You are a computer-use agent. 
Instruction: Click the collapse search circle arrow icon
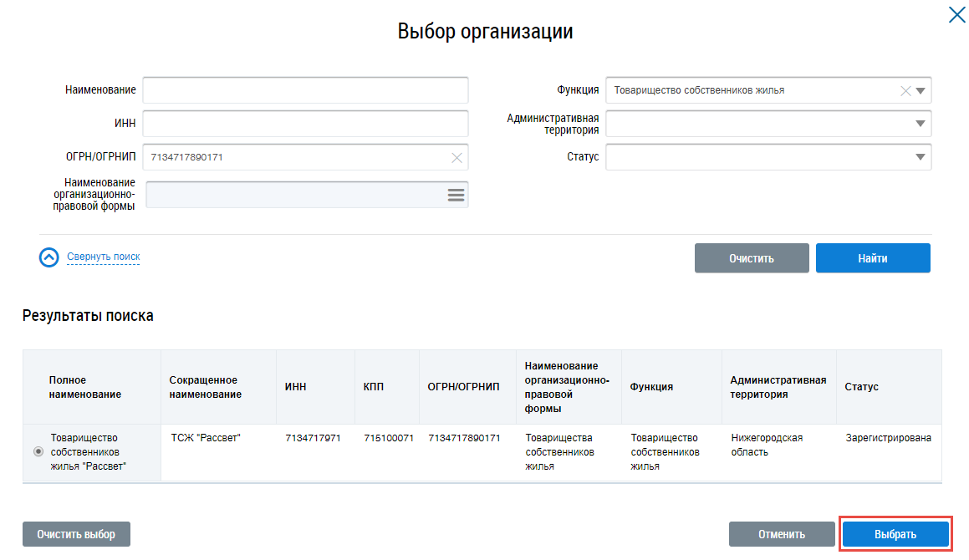(49, 257)
